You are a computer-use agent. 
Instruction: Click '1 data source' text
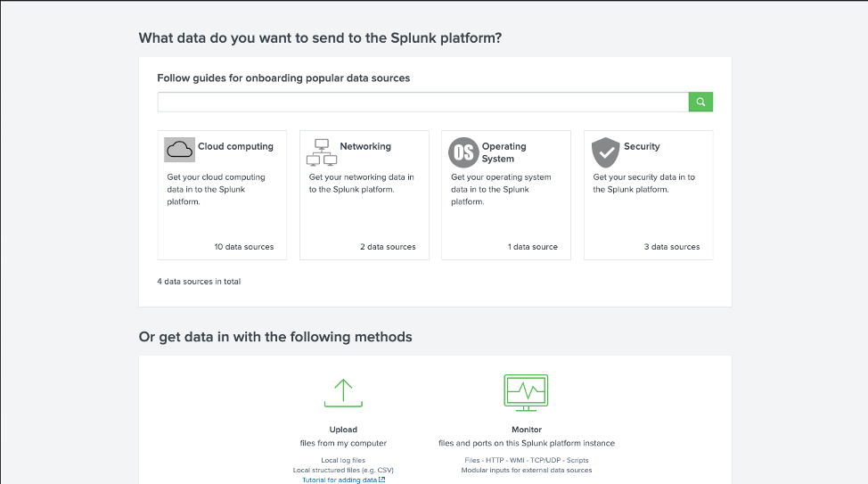click(x=533, y=247)
